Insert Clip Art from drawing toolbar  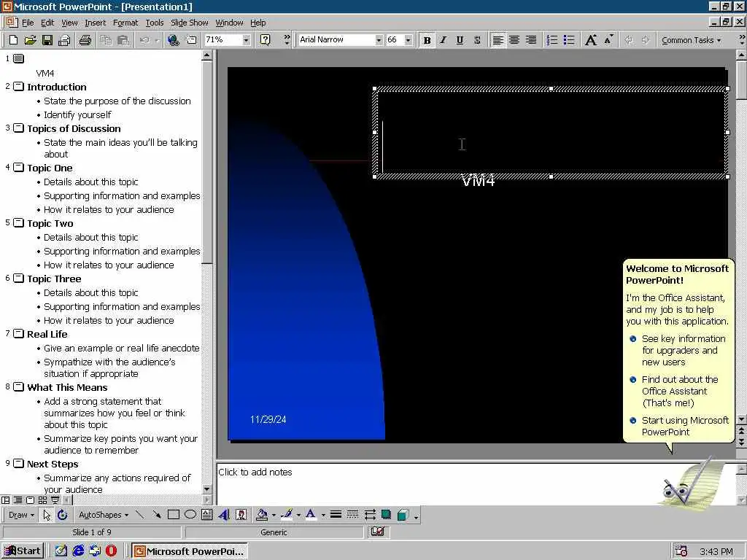241,515
